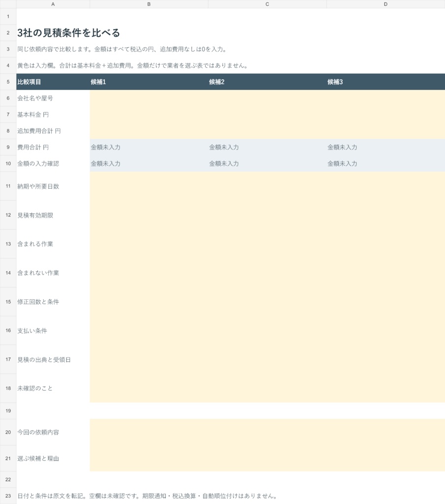The width and height of the screenshot is (445, 504).
Task: Select 候補2 未確認のこと input cell
Action: tap(267, 388)
